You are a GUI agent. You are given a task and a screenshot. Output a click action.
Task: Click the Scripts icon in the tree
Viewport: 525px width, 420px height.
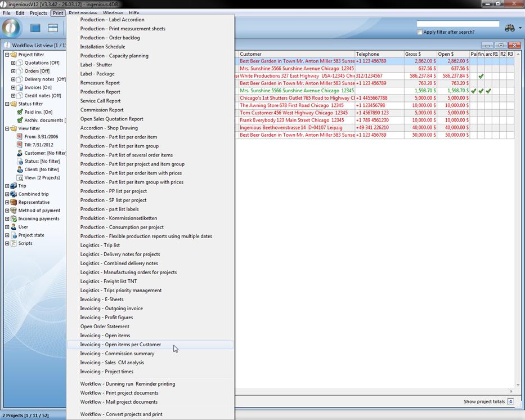click(x=14, y=243)
